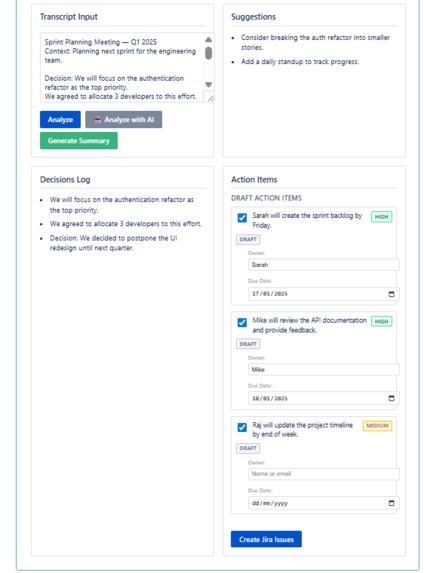The height and width of the screenshot is (573, 424).
Task: Click transcript scrollbar up arrow
Action: click(208, 39)
